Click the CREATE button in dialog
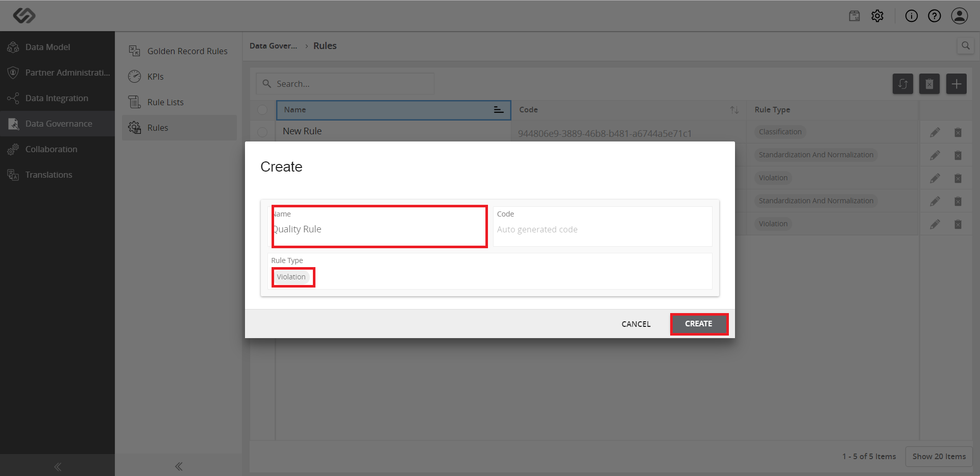This screenshot has height=476, width=980. click(699, 324)
